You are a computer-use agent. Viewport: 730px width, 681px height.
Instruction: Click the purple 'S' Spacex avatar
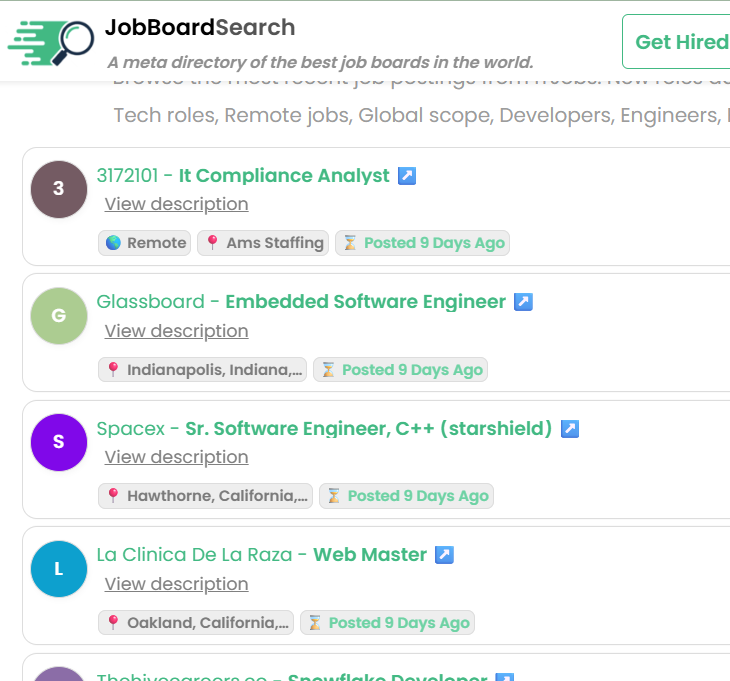coord(59,442)
